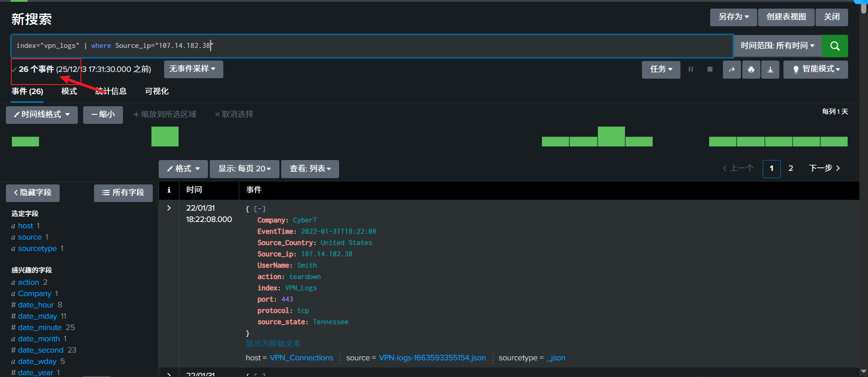Click the green search magnifier button
Image resolution: width=868 pixels, height=377 pixels.
835,46
